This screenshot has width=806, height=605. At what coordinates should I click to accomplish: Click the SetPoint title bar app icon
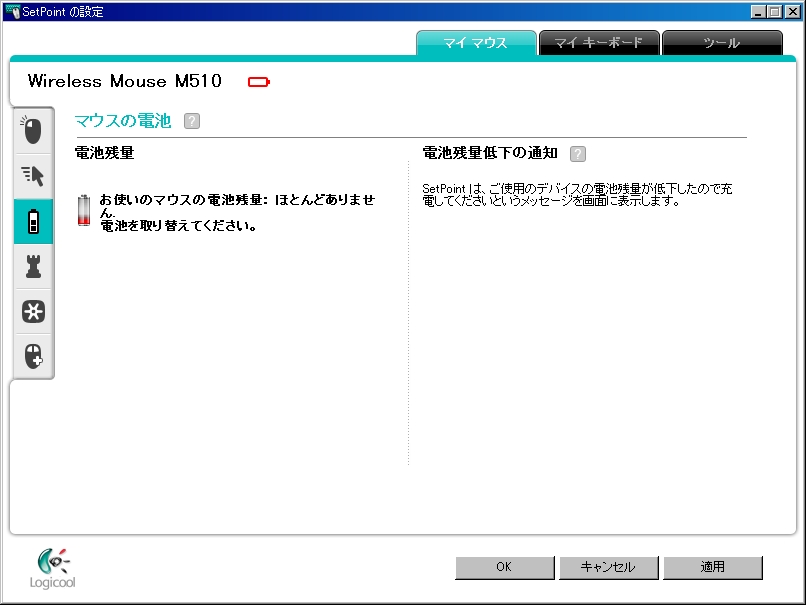(12, 11)
